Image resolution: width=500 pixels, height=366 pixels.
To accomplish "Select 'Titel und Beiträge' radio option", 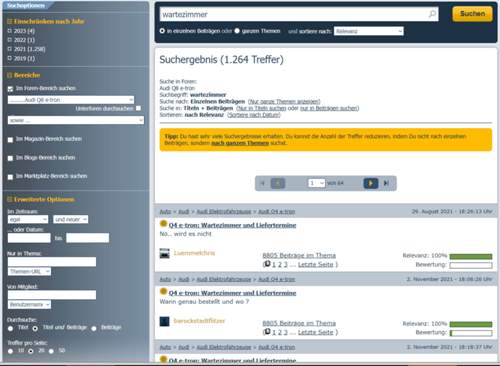I will pyautogui.click(x=35, y=328).
